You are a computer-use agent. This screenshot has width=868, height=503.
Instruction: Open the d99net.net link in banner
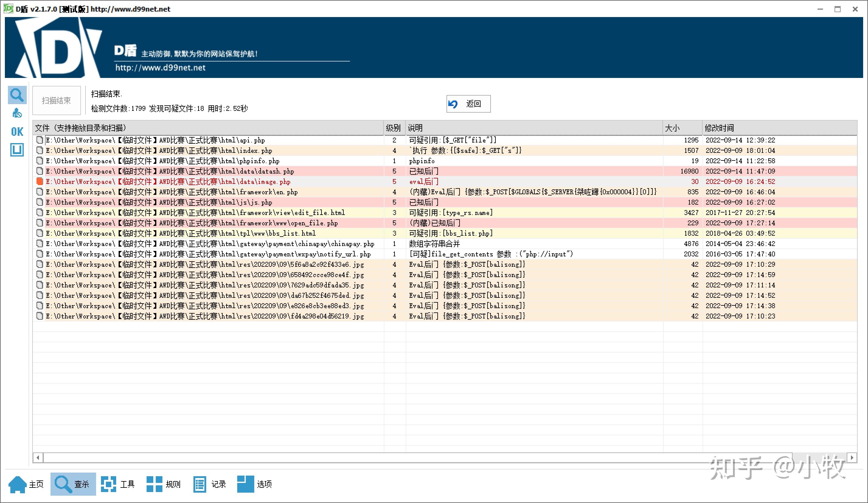click(160, 68)
